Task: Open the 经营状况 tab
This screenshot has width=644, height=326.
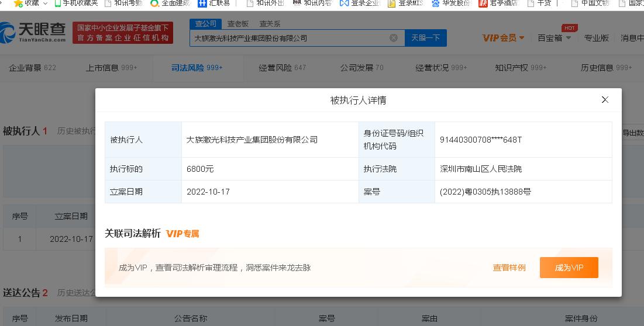Action: (441, 68)
